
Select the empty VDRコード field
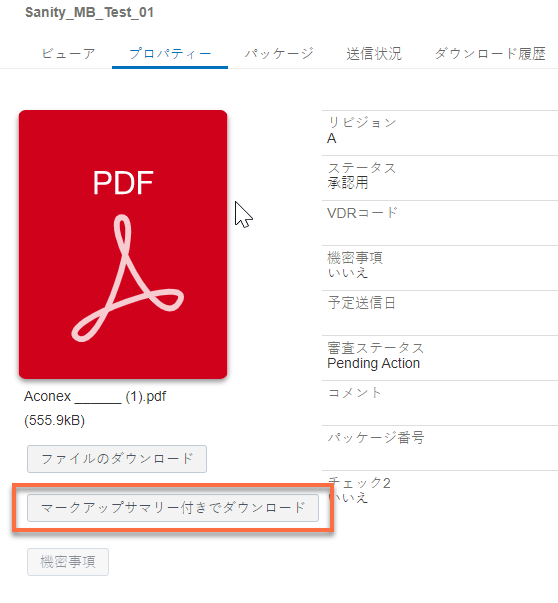click(440, 223)
